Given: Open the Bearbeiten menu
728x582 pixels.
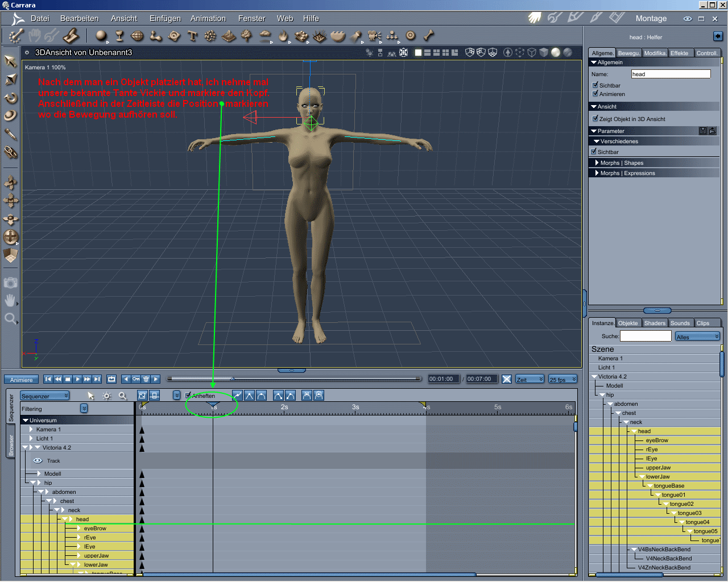Looking at the screenshot, I should tap(80, 18).
